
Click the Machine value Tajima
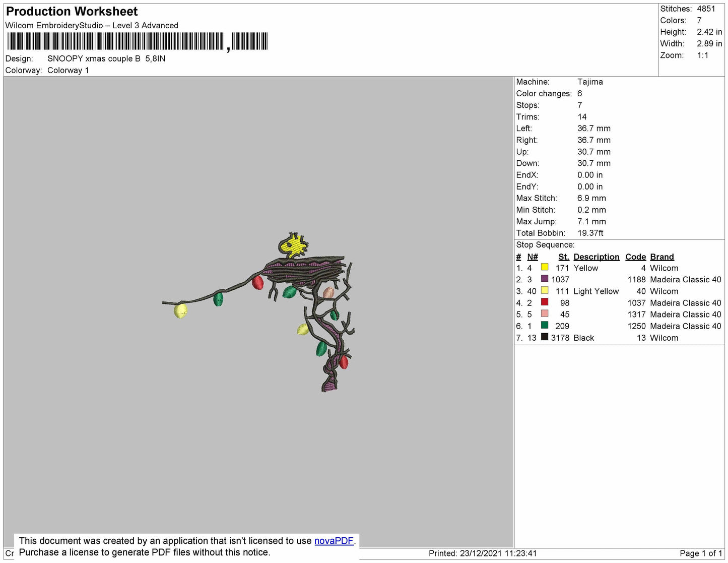click(x=590, y=82)
